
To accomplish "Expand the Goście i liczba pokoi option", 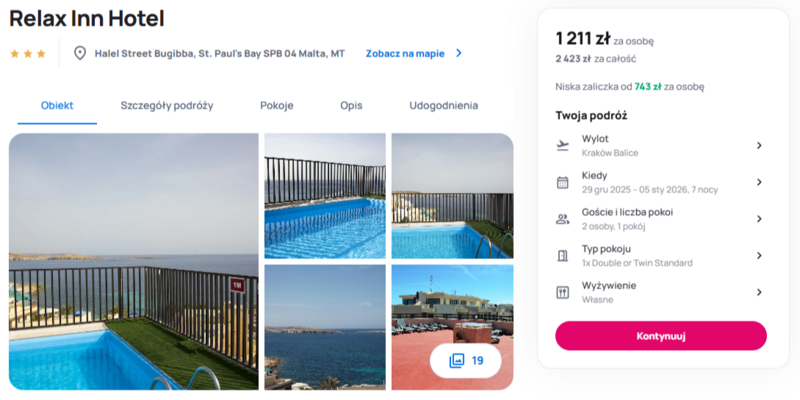I will coord(661,219).
